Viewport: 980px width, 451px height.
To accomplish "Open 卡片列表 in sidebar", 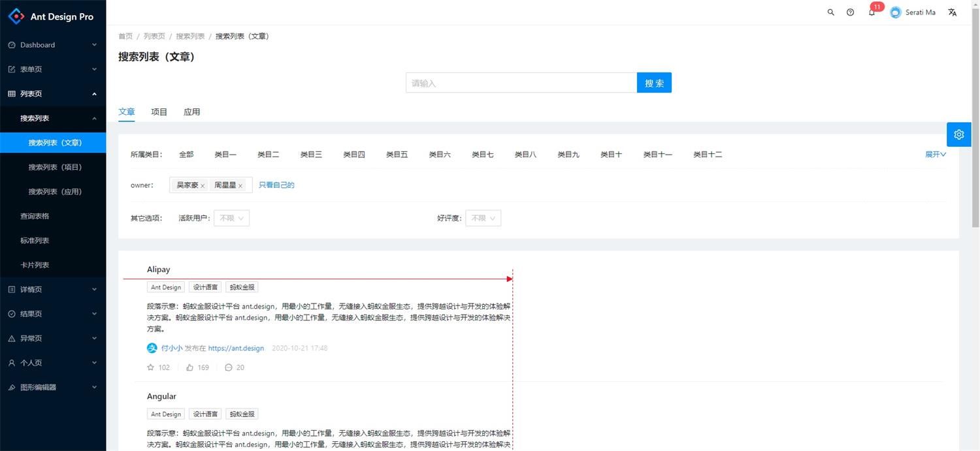I will tap(53, 265).
